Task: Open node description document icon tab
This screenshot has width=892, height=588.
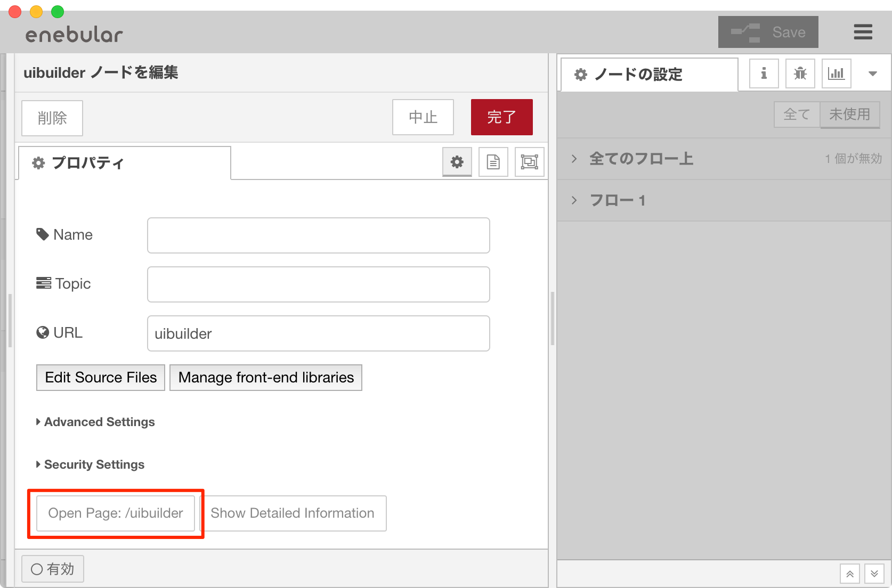Action: pos(493,162)
